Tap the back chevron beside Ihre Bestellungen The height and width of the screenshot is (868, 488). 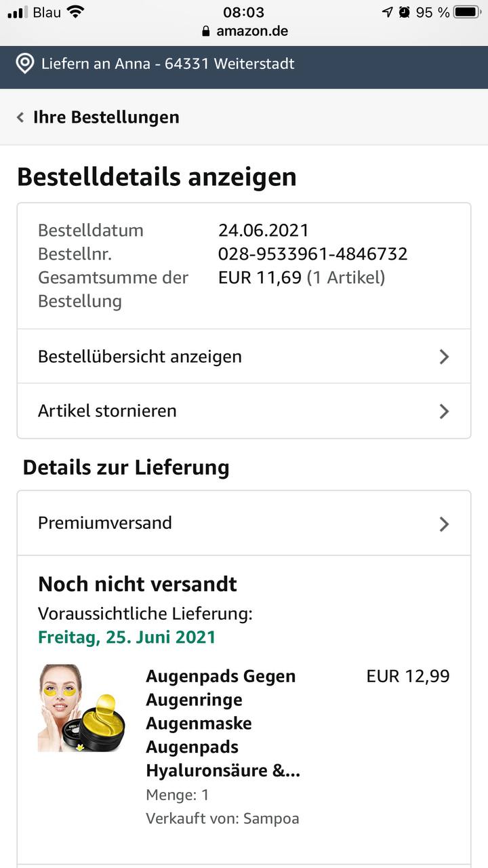click(20, 117)
